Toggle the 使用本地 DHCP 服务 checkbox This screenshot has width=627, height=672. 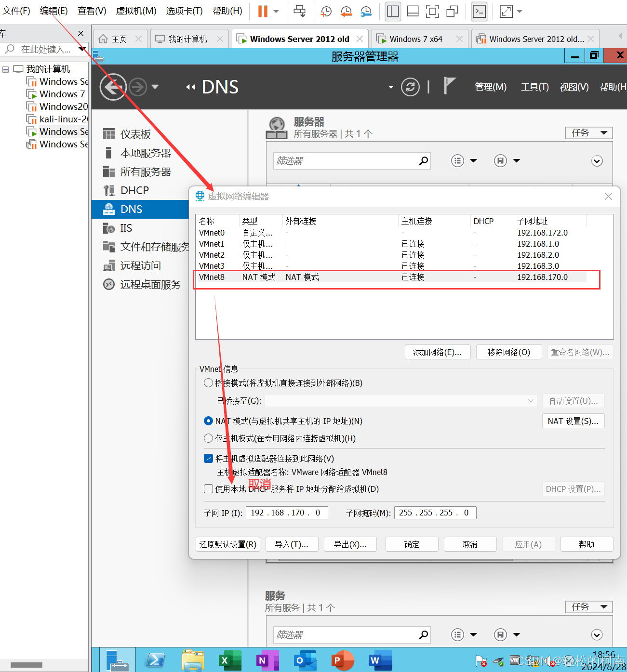(x=208, y=489)
